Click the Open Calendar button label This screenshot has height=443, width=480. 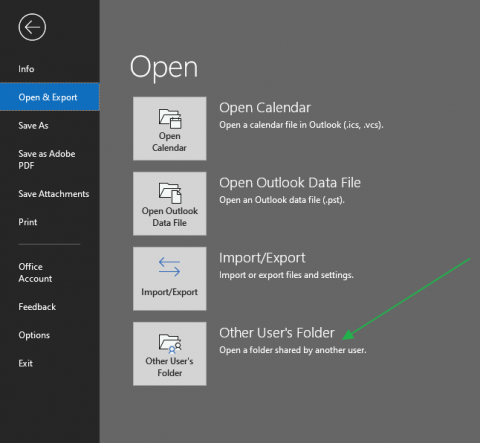[169, 142]
